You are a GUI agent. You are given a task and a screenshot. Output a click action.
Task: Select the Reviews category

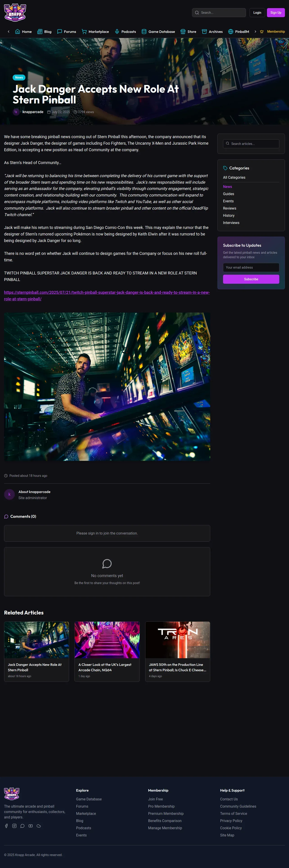coord(229,209)
